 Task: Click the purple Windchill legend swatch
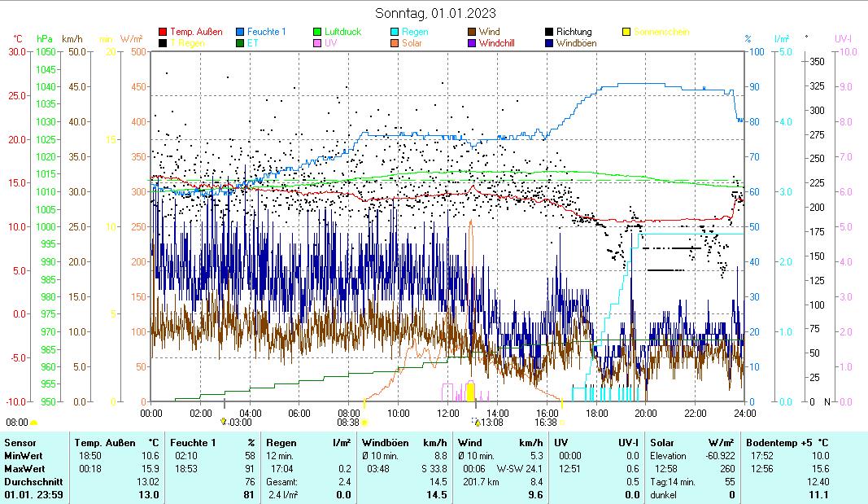pos(472,43)
